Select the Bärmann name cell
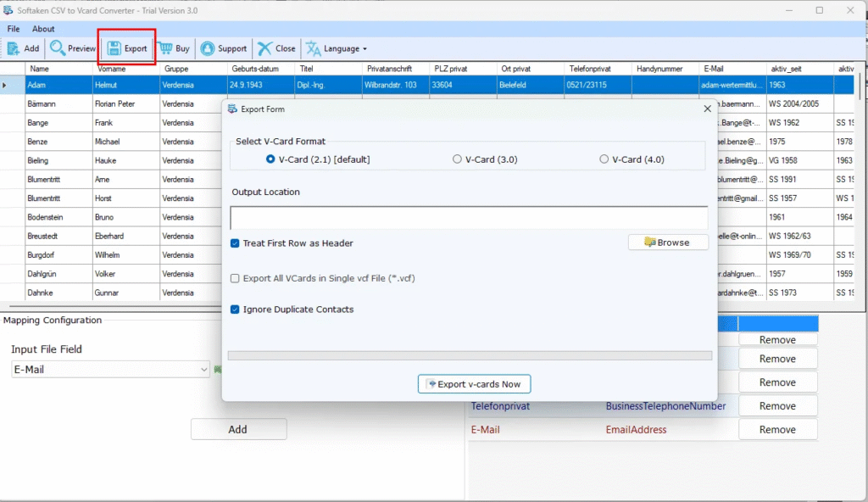The height and width of the screenshot is (502, 868). tap(58, 103)
